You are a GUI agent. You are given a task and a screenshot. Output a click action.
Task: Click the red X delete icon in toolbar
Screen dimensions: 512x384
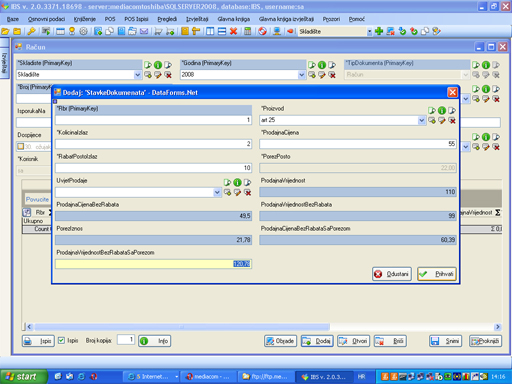pos(233,31)
